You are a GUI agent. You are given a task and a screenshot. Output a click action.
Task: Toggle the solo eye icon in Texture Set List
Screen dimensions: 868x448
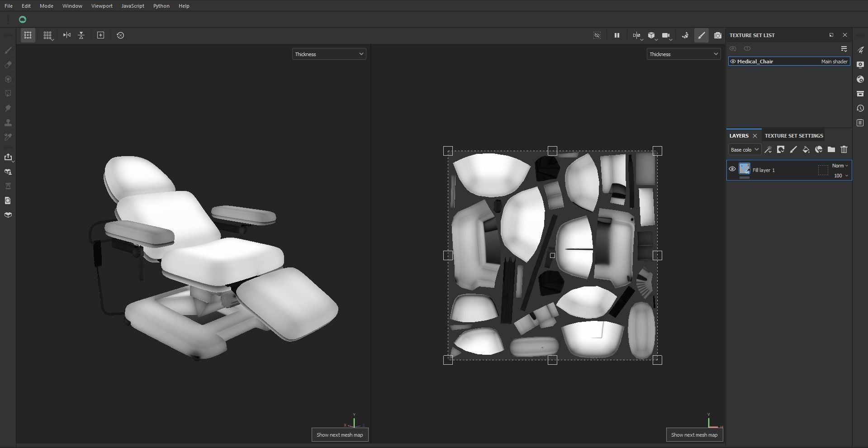747,48
